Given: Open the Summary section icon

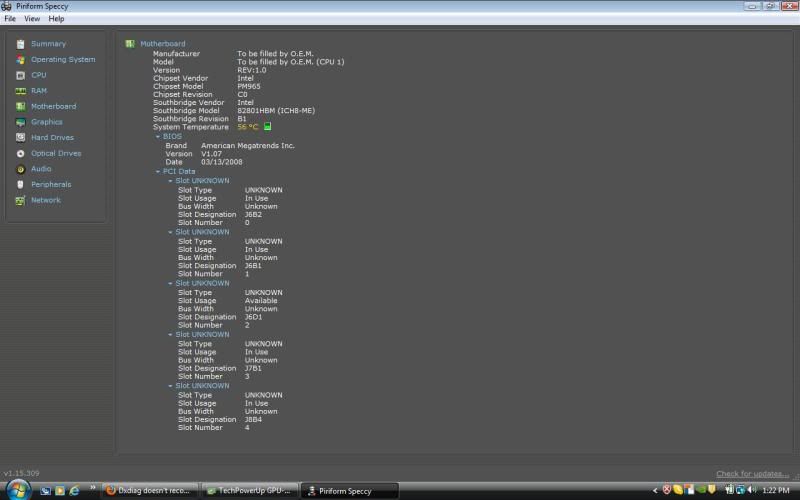Looking at the screenshot, I should click(x=20, y=44).
